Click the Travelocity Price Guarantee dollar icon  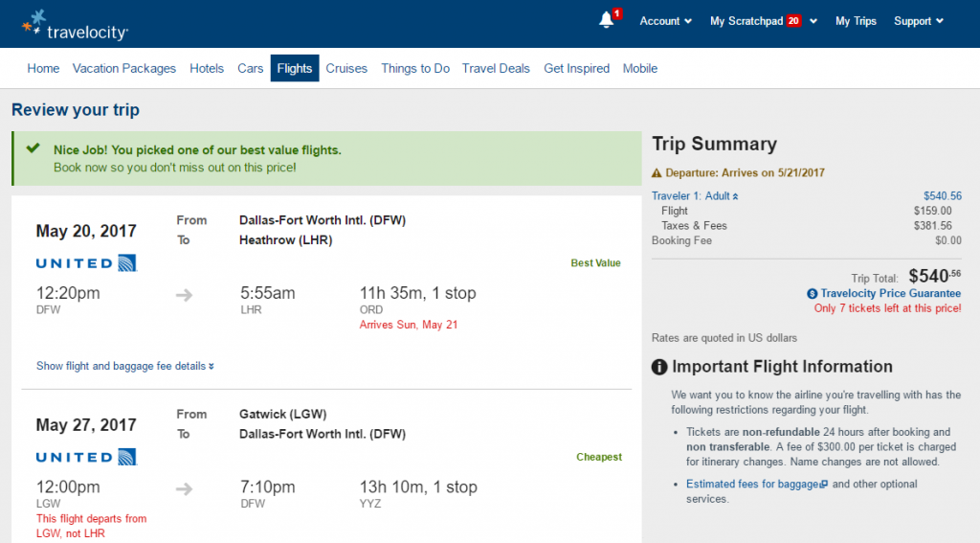(813, 294)
